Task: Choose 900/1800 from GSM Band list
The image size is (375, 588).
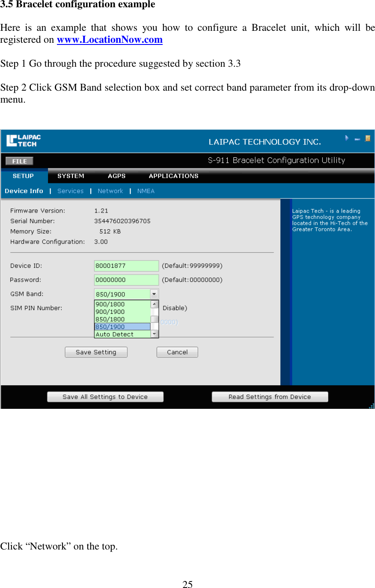Action: coord(122,304)
